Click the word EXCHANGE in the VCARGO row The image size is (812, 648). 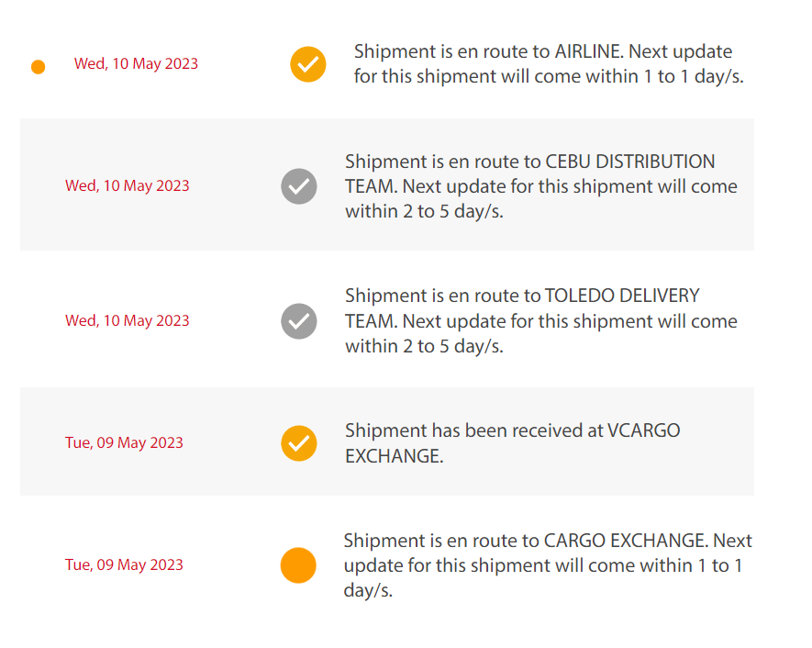point(395,456)
